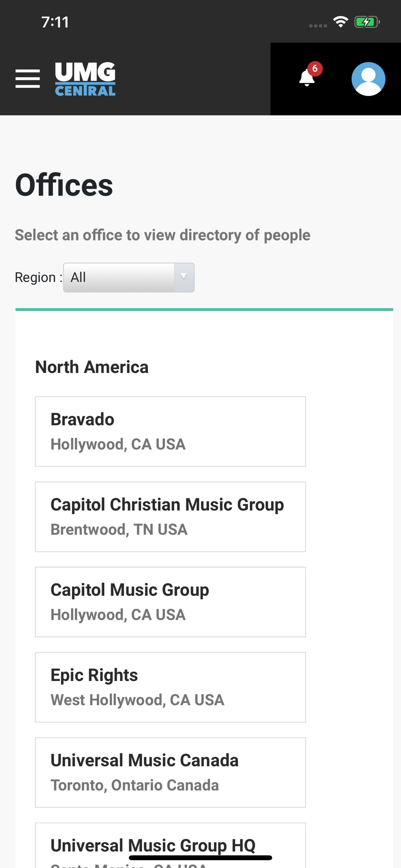This screenshot has height=868, width=401.
Task: Tap the Offices page title
Action: (64, 185)
